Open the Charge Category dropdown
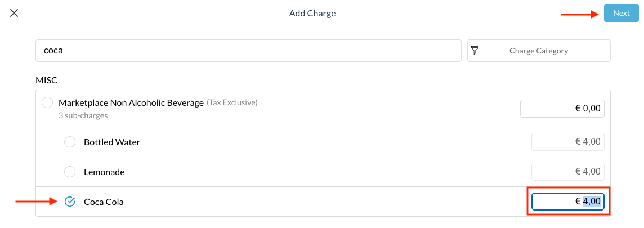644x228 pixels. [539, 51]
